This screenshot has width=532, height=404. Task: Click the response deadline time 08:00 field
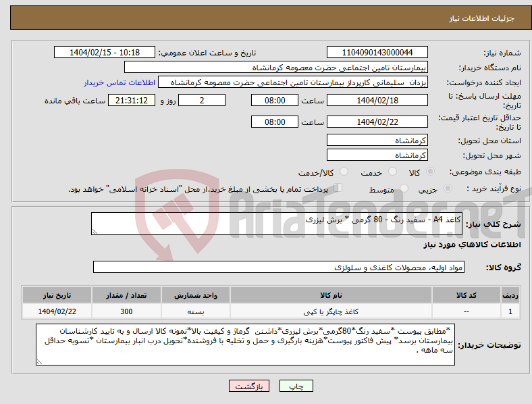coord(275,100)
